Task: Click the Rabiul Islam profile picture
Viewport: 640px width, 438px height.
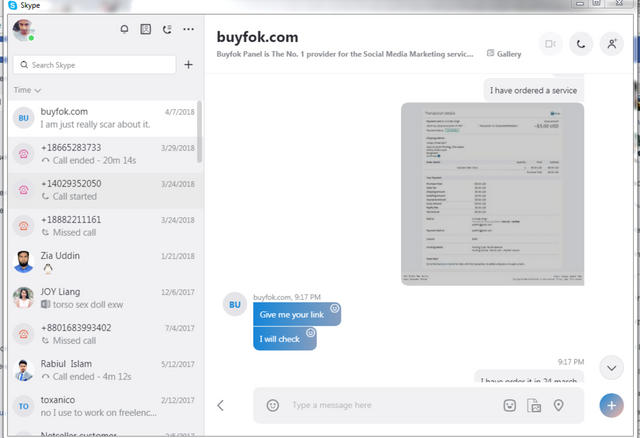Action: click(x=23, y=370)
